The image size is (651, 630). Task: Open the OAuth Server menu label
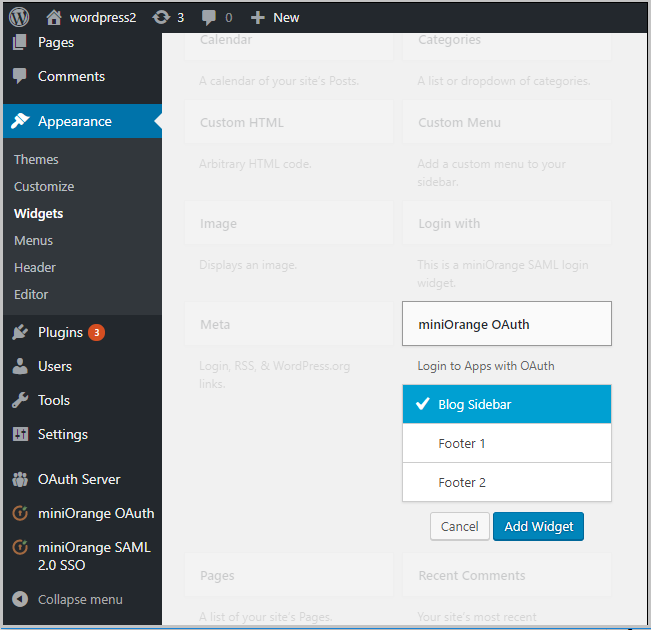79,479
